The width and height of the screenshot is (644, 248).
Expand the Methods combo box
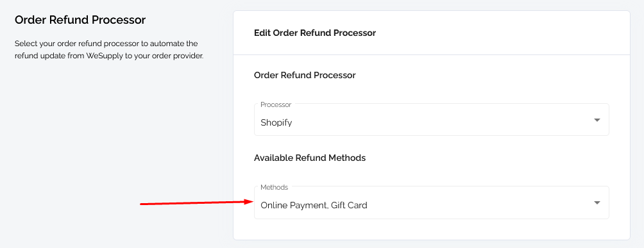[x=431, y=203]
